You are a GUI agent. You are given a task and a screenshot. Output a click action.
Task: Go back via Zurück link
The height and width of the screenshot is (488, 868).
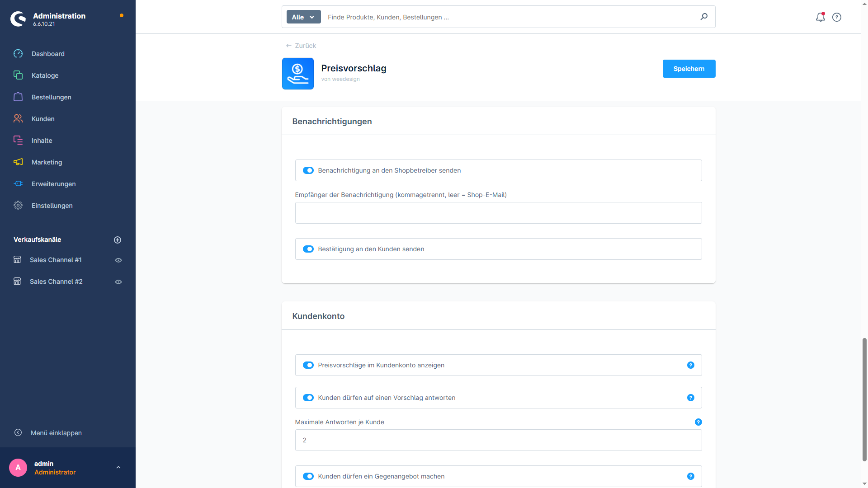[x=301, y=46]
